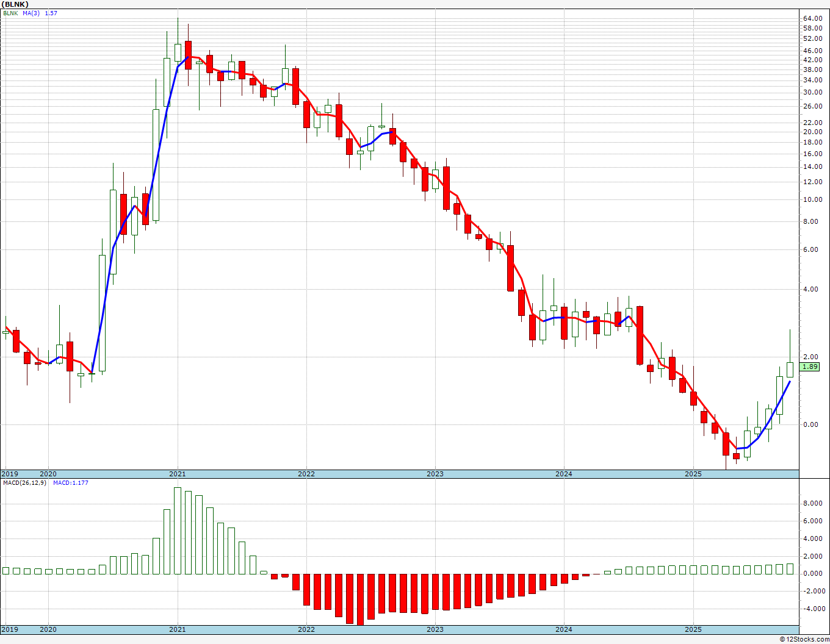Select 2022 on the price chart time axis
Image resolution: width=830 pixels, height=644 pixels.
(x=306, y=474)
